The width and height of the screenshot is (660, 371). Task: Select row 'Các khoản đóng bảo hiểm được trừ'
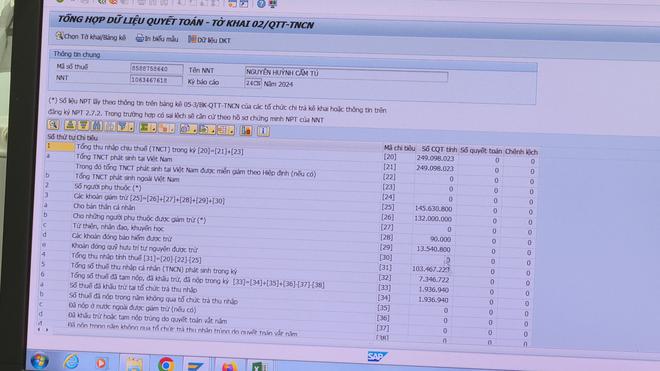tap(122, 237)
